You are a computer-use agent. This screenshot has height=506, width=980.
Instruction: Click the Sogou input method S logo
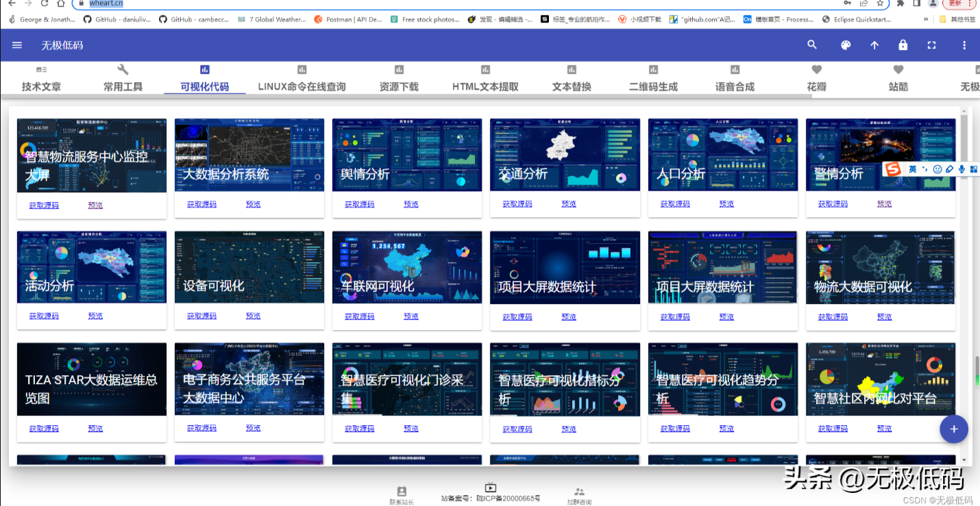click(892, 169)
